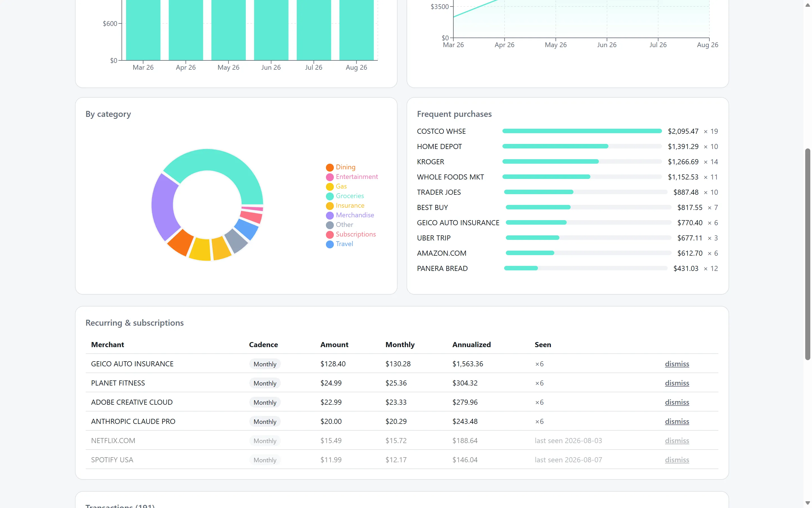Screen dimensions: 812x508
Task: Dismiss ADOBE CREATIVE CLOUD recurring charge
Action: [677, 402]
